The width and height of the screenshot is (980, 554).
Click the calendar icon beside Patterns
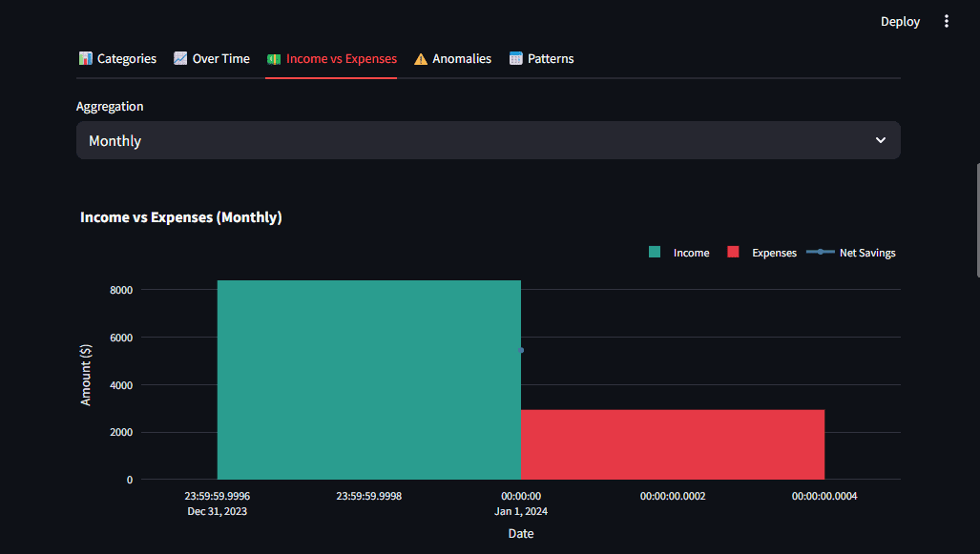(516, 59)
